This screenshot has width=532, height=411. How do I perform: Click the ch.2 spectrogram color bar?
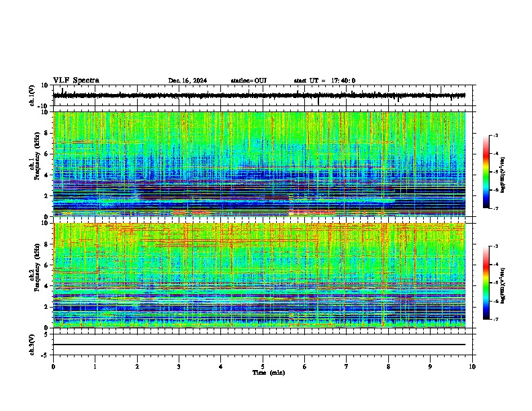pyautogui.click(x=486, y=283)
